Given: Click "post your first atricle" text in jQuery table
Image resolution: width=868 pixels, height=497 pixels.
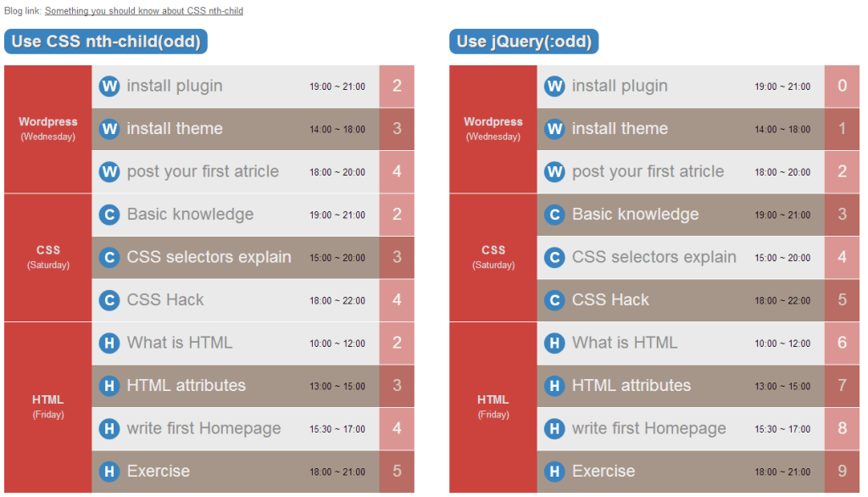Looking at the screenshot, I should (648, 171).
